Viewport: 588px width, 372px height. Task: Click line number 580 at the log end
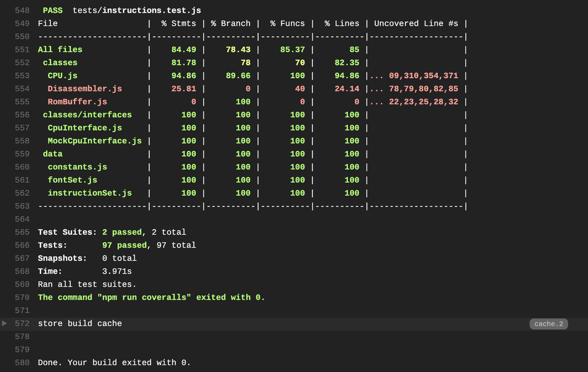(x=22, y=363)
